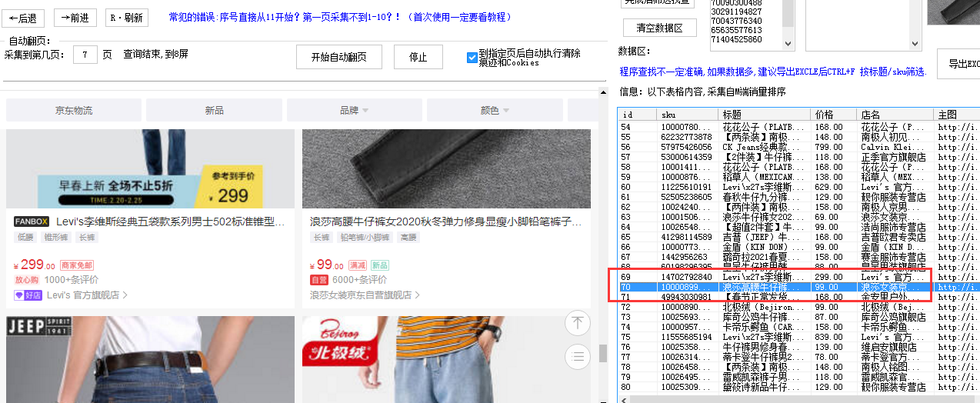This screenshot has width=980, height=403.
Task: Click the text box down scroll arrow
Action: (x=915, y=44)
